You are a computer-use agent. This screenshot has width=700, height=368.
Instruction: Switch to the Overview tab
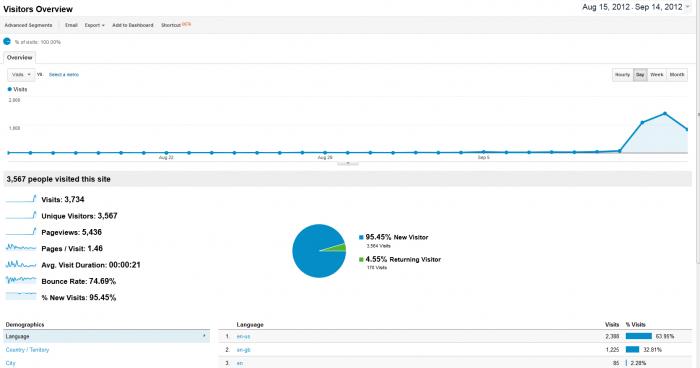tap(20, 58)
